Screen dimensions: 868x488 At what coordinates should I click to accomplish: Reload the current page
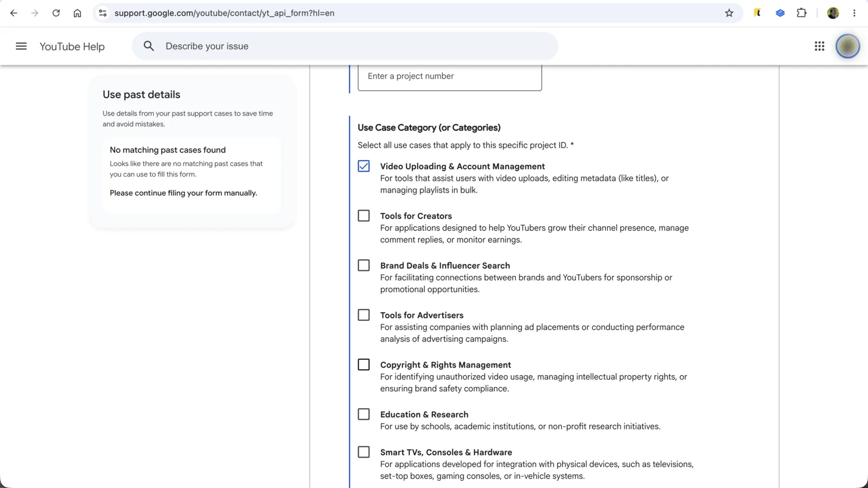56,13
